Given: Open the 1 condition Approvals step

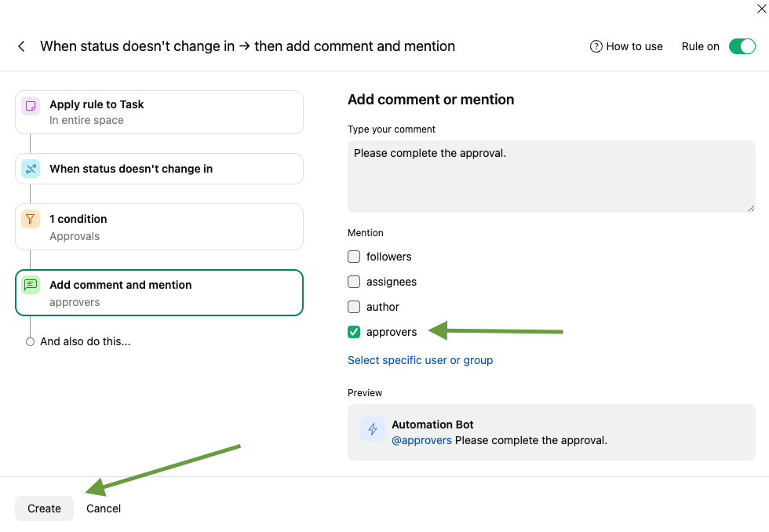Looking at the screenshot, I should tap(159, 227).
